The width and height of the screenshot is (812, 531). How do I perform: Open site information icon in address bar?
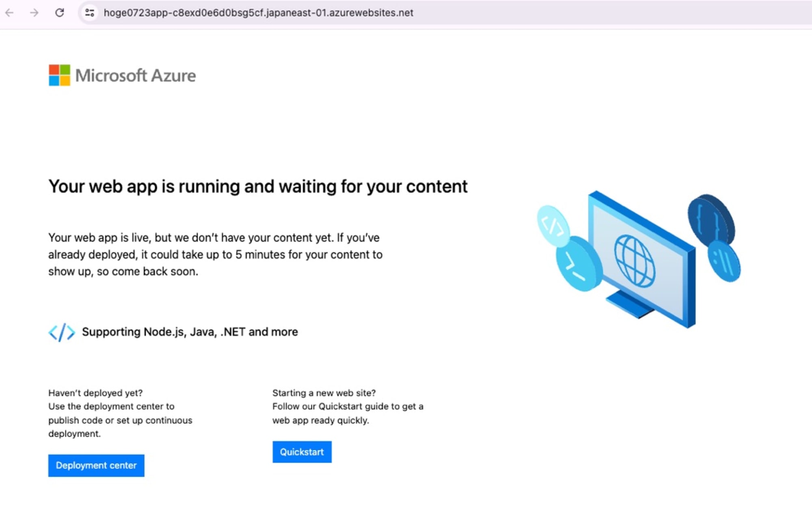coord(90,13)
